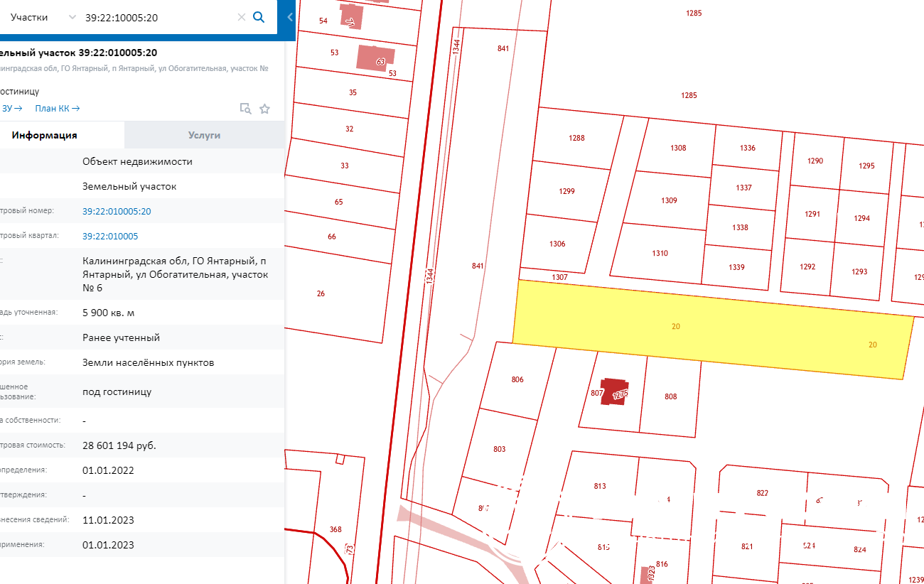Viewport: 924px width, 584px height.
Task: Collapse the side panel with the left chevron
Action: pyautogui.click(x=290, y=17)
